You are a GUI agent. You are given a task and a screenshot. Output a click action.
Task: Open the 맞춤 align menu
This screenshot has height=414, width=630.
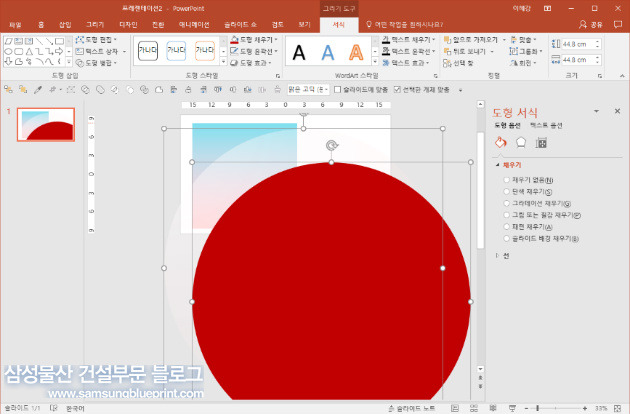[x=524, y=40]
